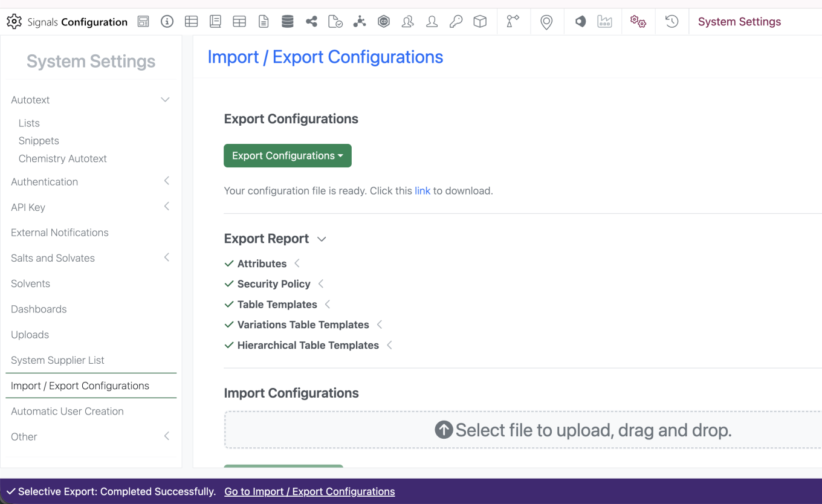Click the Import / Export Configurations page heading
The width and height of the screenshot is (822, 504).
coord(325,57)
